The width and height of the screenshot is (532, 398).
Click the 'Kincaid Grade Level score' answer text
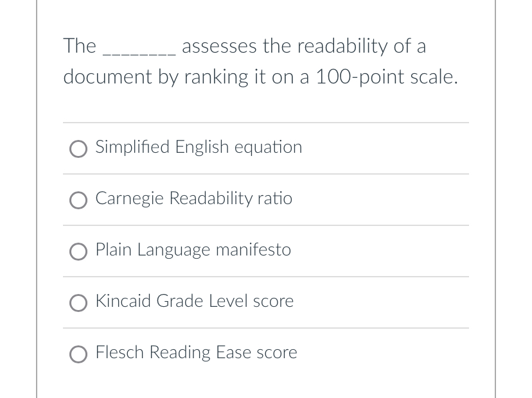tap(194, 302)
